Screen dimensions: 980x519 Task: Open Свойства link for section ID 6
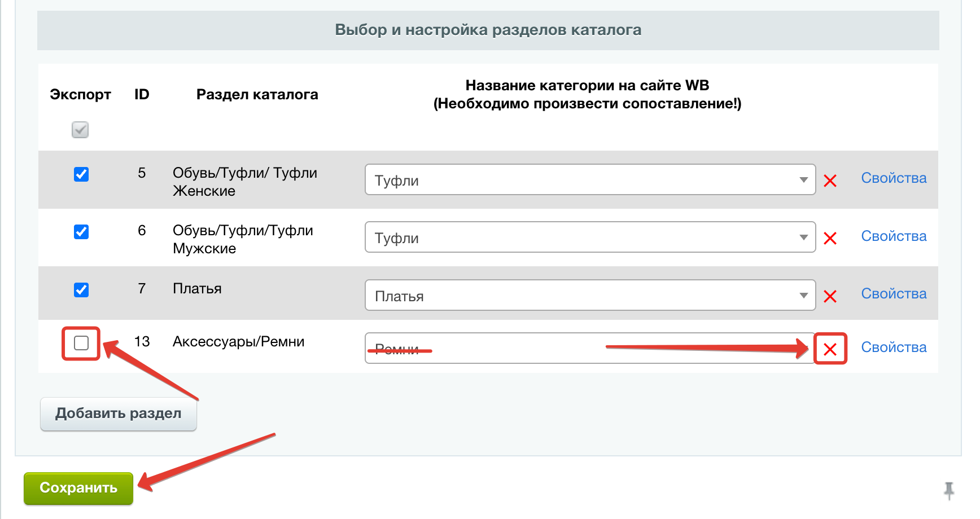point(894,236)
